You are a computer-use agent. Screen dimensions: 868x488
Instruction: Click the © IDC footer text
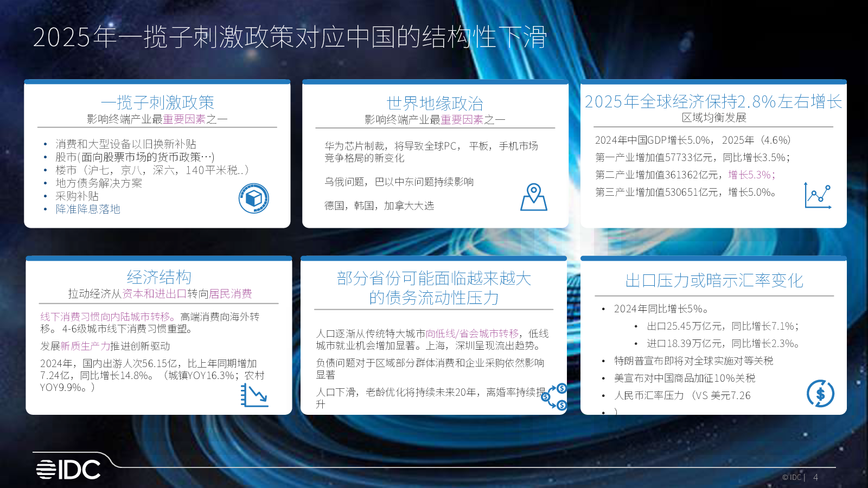pos(794,478)
